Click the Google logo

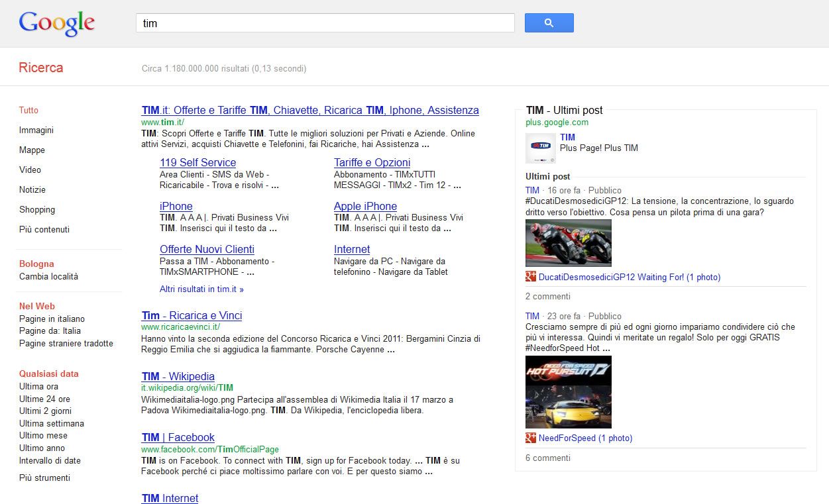click(x=57, y=24)
